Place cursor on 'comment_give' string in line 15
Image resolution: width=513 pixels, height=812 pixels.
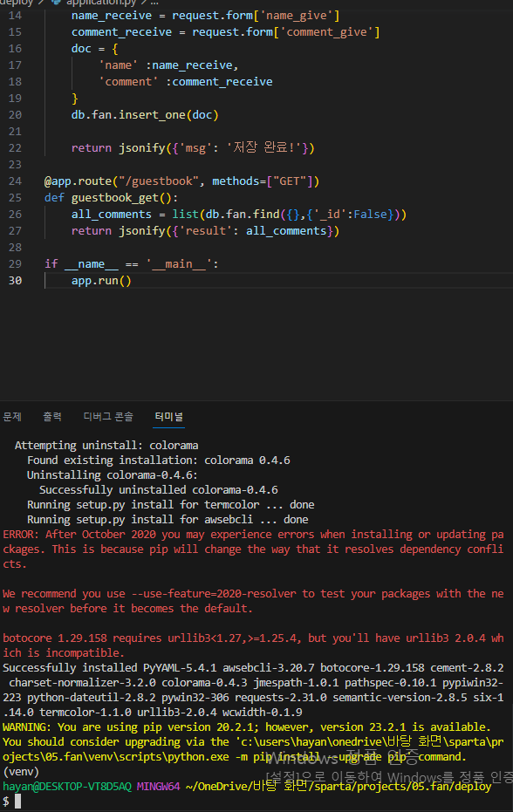[x=326, y=32]
